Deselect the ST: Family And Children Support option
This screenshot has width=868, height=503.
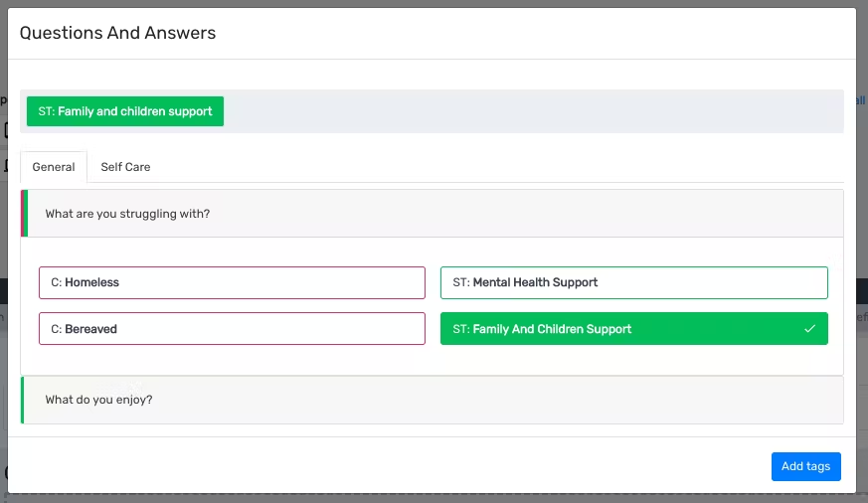(x=633, y=329)
